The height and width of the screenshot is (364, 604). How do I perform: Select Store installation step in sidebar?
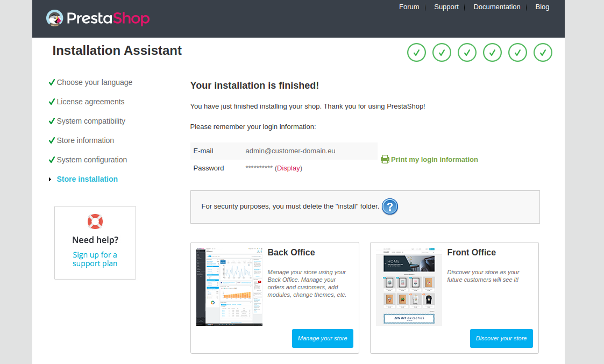pyautogui.click(x=87, y=179)
